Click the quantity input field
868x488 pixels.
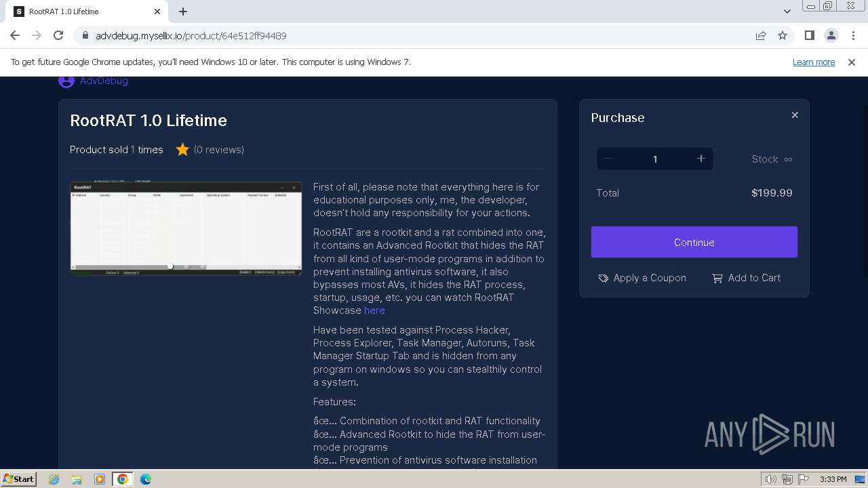[655, 159]
